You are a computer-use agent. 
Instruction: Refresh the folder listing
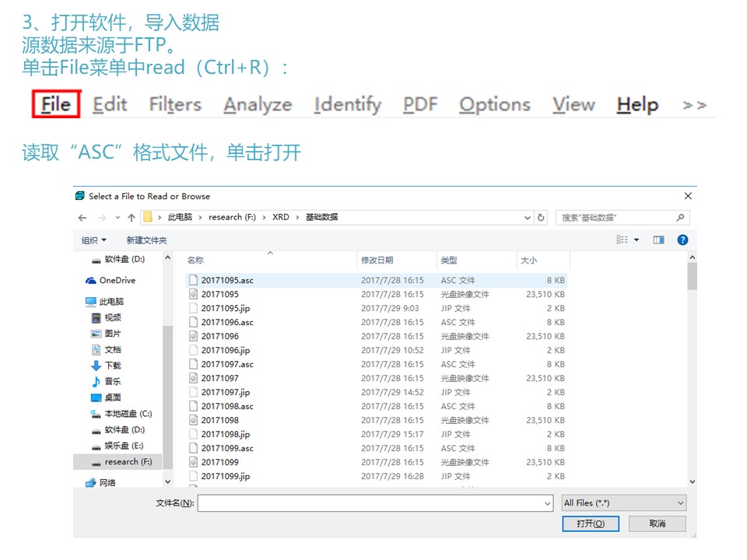click(x=541, y=218)
